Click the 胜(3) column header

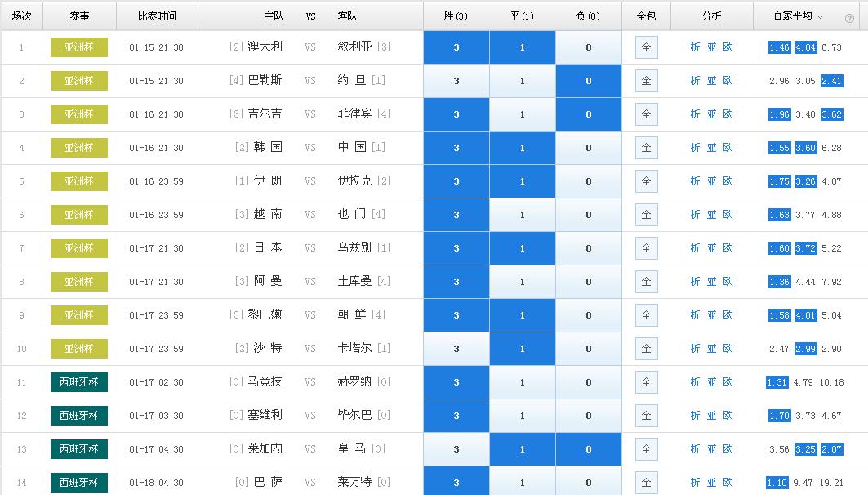coord(456,16)
